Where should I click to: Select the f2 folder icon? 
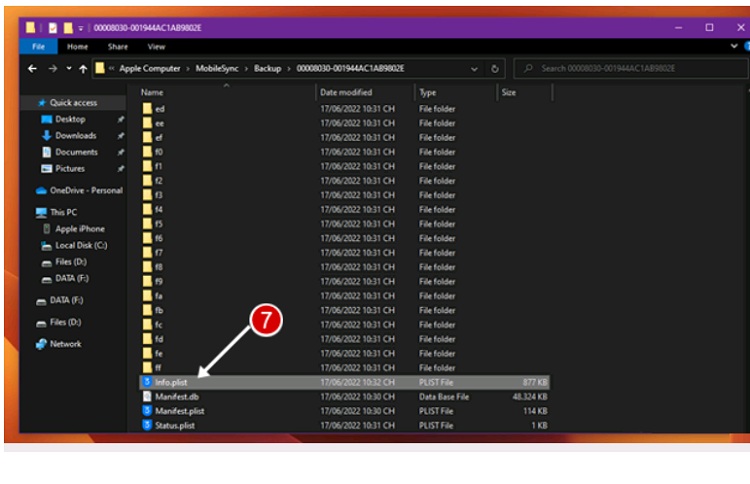point(147,180)
